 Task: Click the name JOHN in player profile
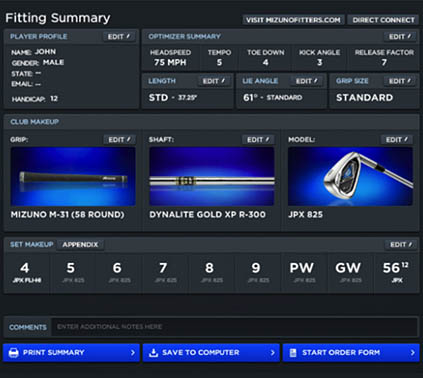point(45,52)
